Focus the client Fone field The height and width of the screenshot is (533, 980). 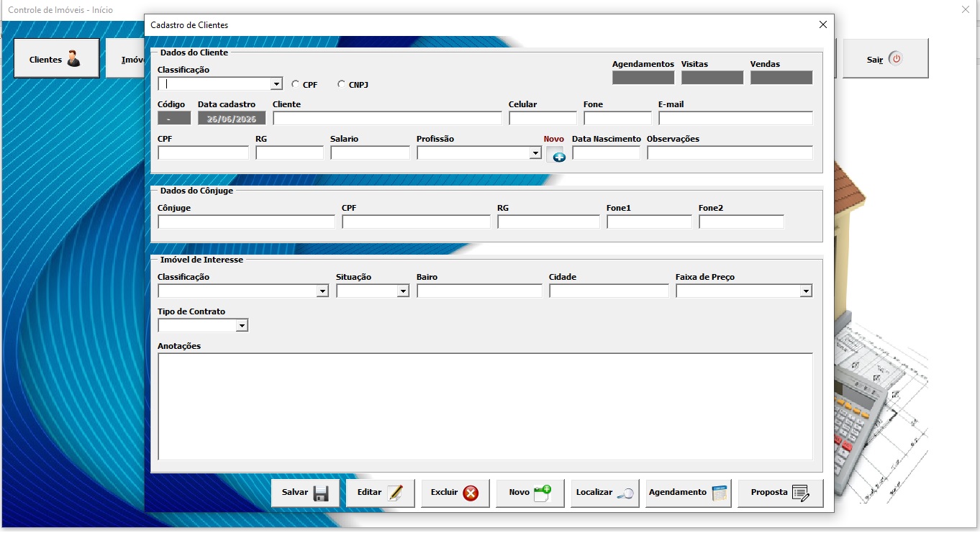(617, 118)
